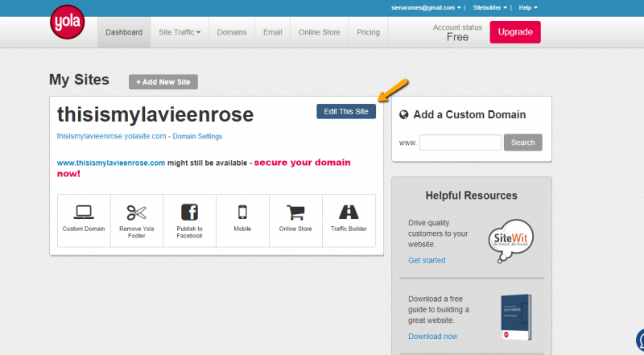Open the Help dropdown menu

(528, 7)
